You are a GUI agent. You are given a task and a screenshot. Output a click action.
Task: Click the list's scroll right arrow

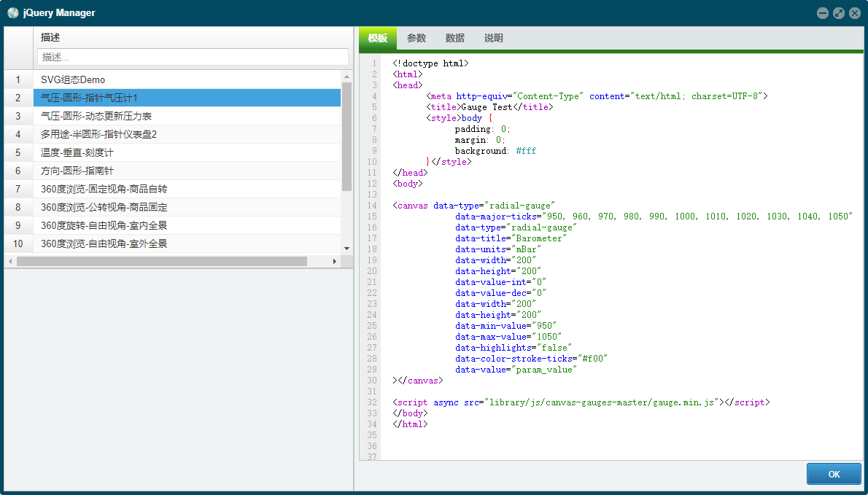tap(334, 261)
